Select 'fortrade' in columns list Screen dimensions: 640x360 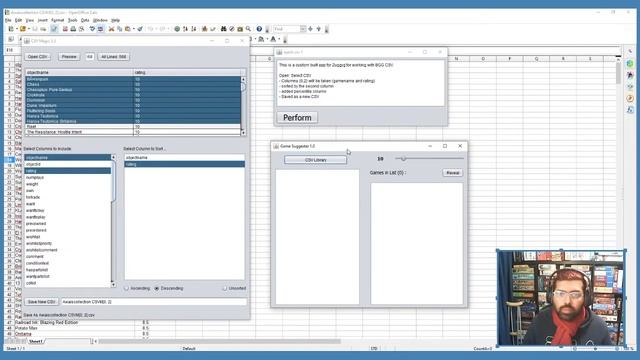click(67, 197)
